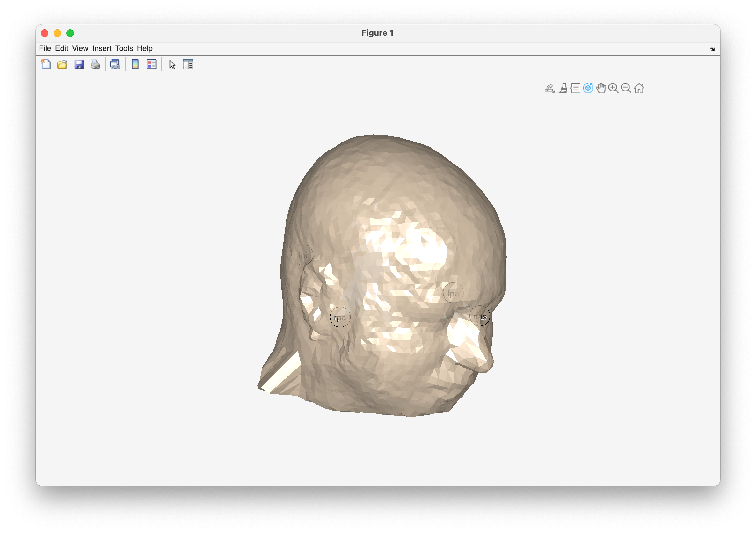
Task: Click the 'rpa' fiducial marker on the head
Action: [340, 317]
